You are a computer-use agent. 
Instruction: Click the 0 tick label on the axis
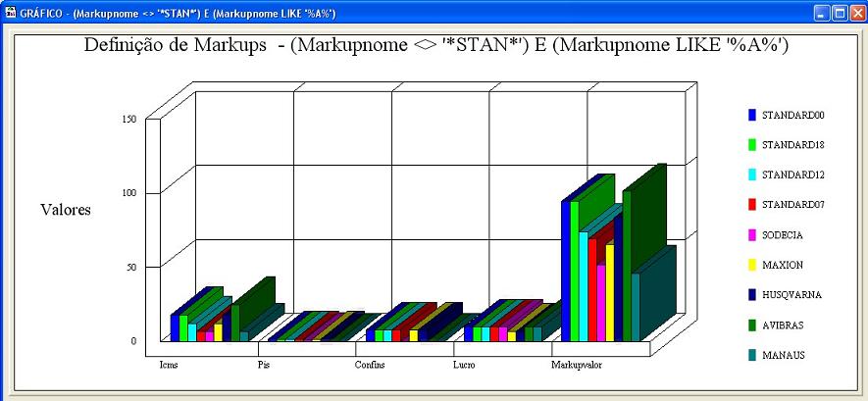pos(133,341)
